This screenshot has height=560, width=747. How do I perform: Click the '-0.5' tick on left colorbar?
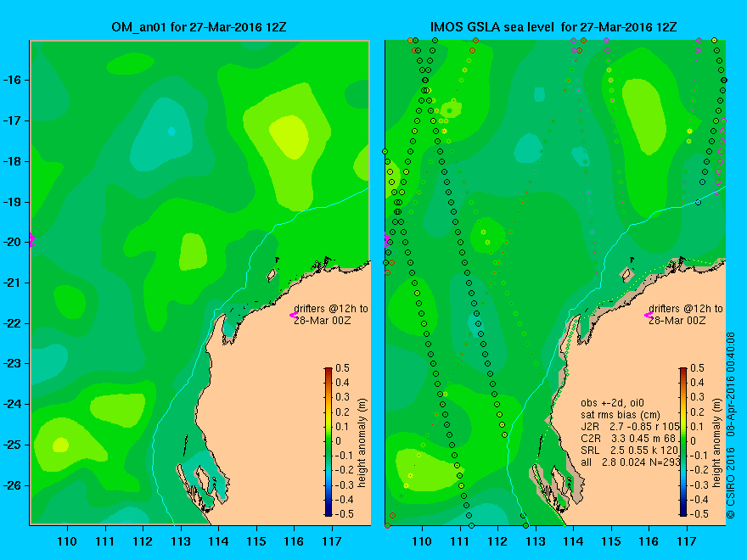pyautogui.click(x=343, y=514)
